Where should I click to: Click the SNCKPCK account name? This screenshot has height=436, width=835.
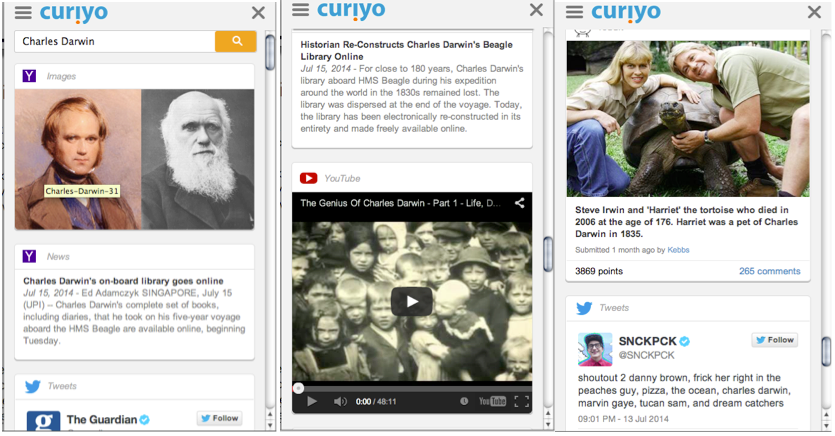pos(648,341)
